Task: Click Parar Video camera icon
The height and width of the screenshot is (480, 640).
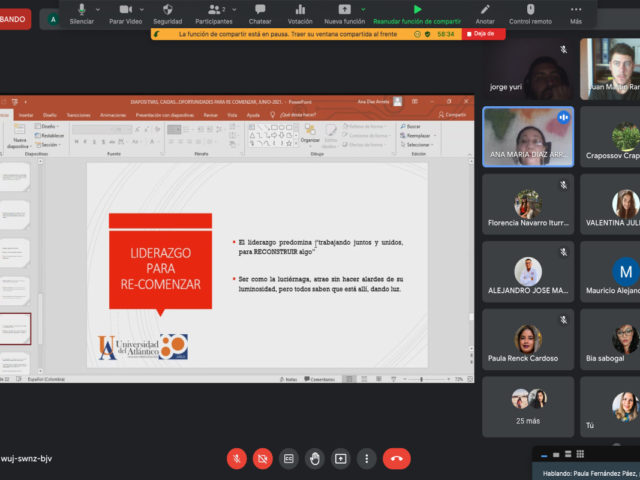Action: tap(126, 9)
